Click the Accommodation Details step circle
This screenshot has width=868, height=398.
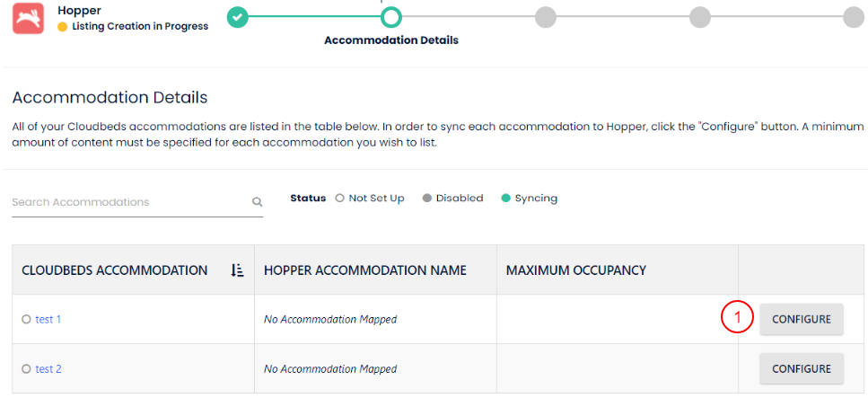(x=390, y=17)
